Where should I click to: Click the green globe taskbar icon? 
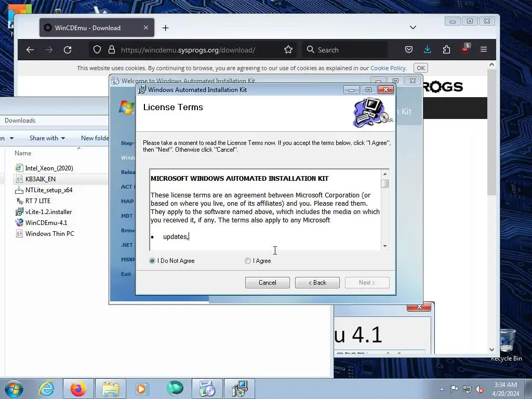(x=175, y=389)
